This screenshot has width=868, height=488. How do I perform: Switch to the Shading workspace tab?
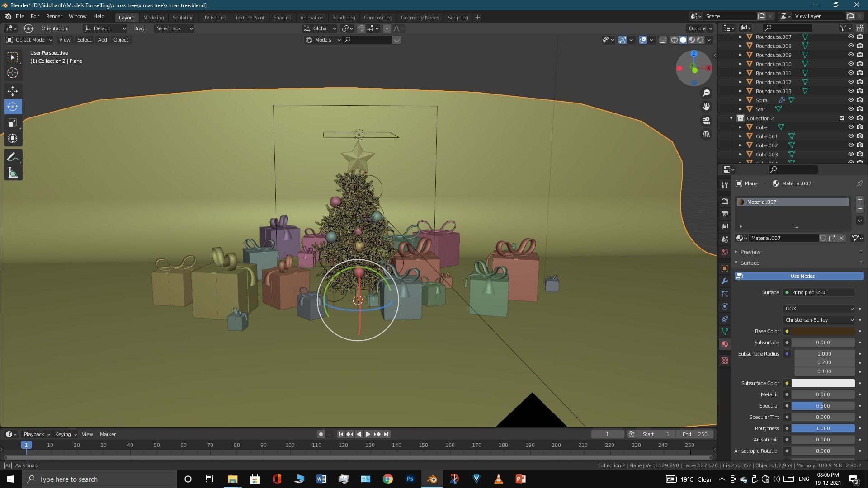click(x=282, y=18)
